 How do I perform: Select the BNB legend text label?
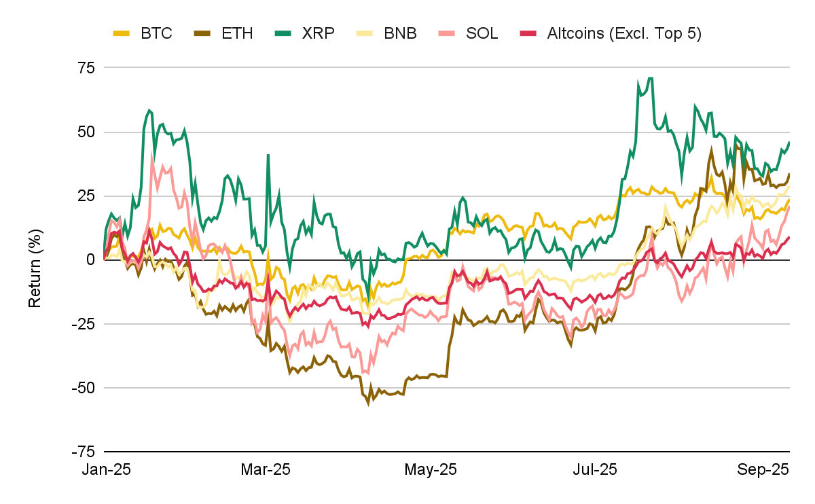(x=400, y=33)
